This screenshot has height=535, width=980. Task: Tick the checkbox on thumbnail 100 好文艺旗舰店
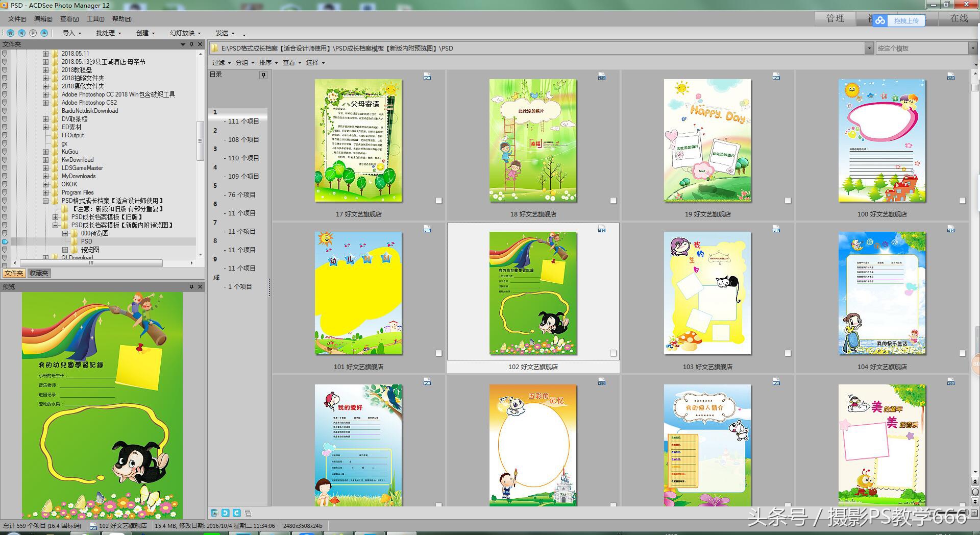coord(962,201)
